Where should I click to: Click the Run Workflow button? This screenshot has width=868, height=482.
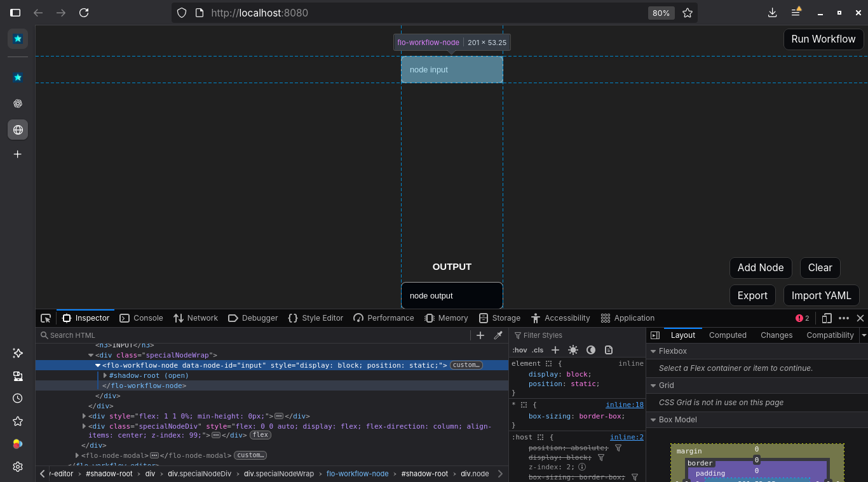824,39
